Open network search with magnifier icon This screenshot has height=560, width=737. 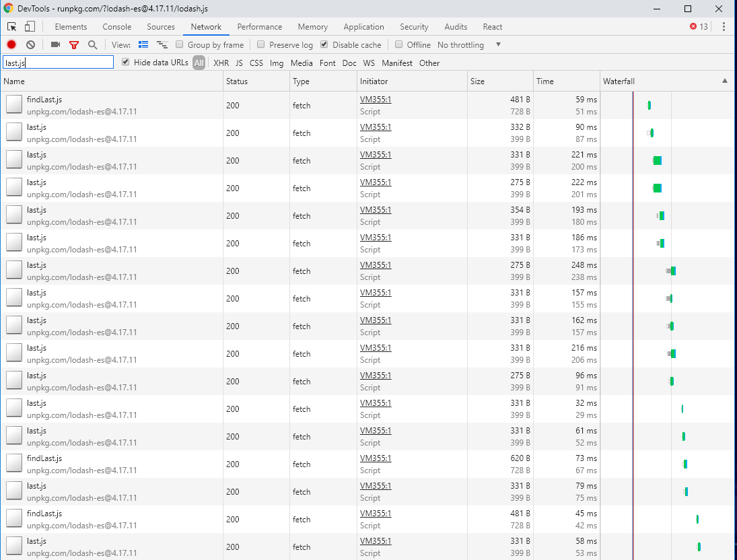93,44
